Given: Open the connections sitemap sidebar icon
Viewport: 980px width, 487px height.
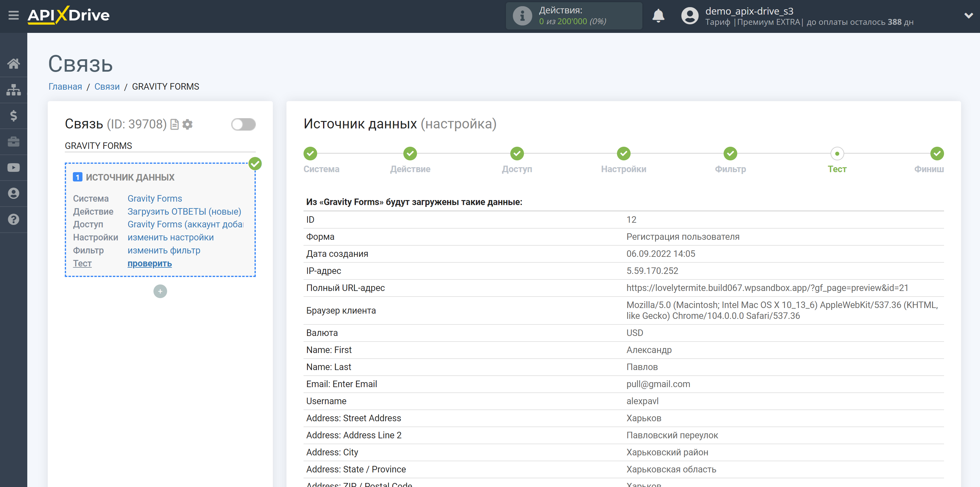Looking at the screenshot, I should [14, 90].
